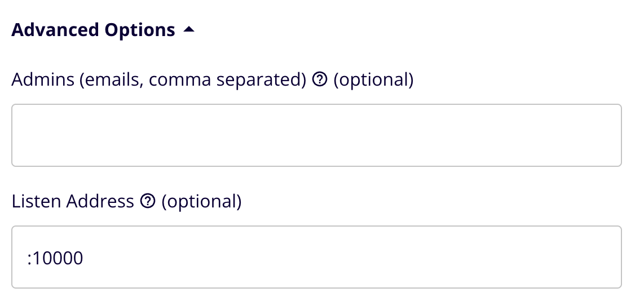Click the Listen Address help icon

pyautogui.click(x=148, y=202)
